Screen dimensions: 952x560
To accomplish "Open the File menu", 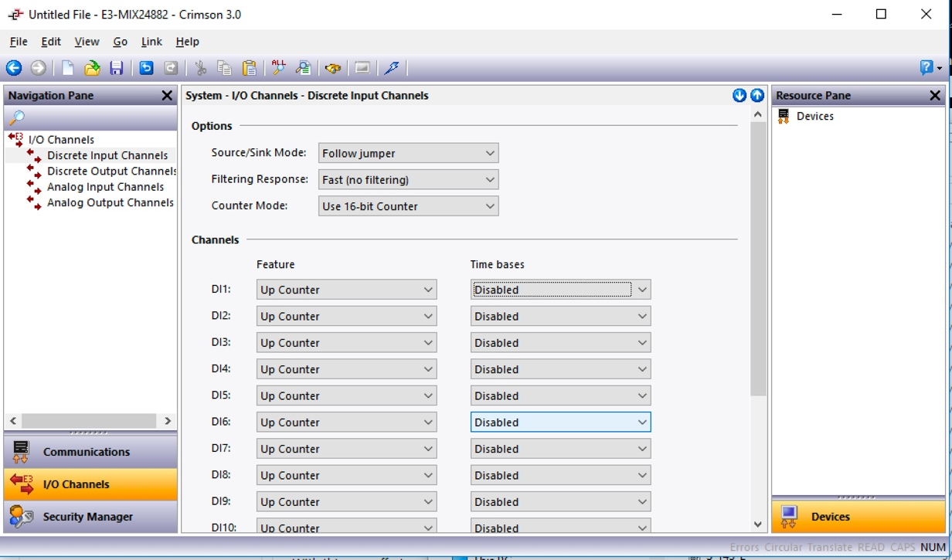I will click(19, 42).
